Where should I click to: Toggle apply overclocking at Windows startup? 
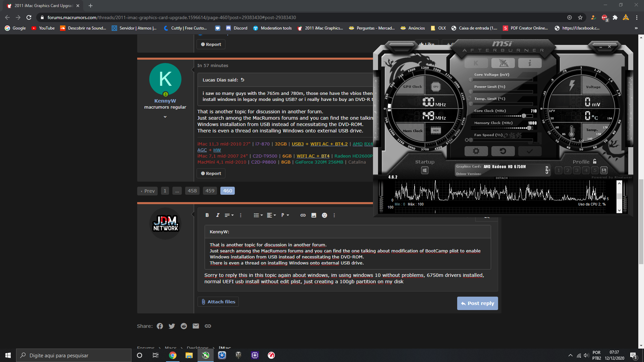425,170
